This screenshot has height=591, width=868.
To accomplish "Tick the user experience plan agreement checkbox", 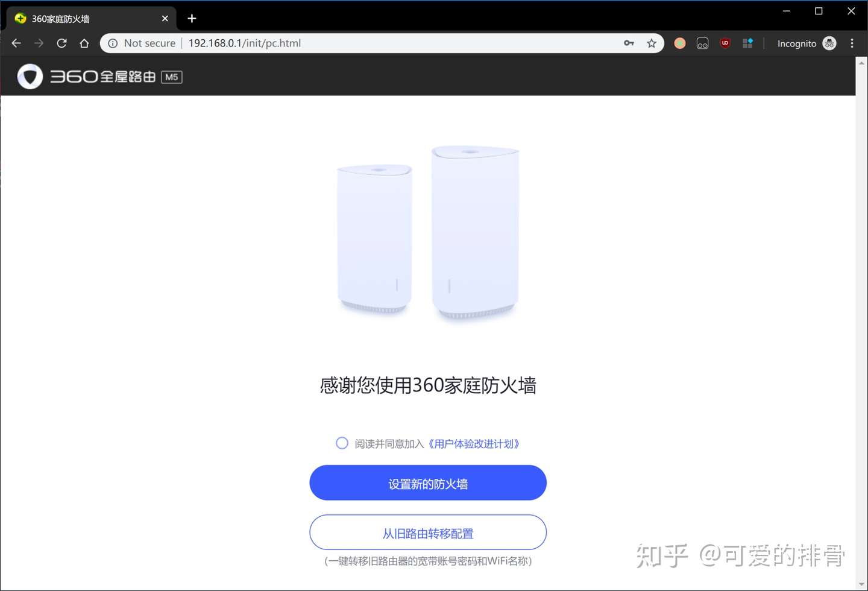I will click(x=342, y=443).
